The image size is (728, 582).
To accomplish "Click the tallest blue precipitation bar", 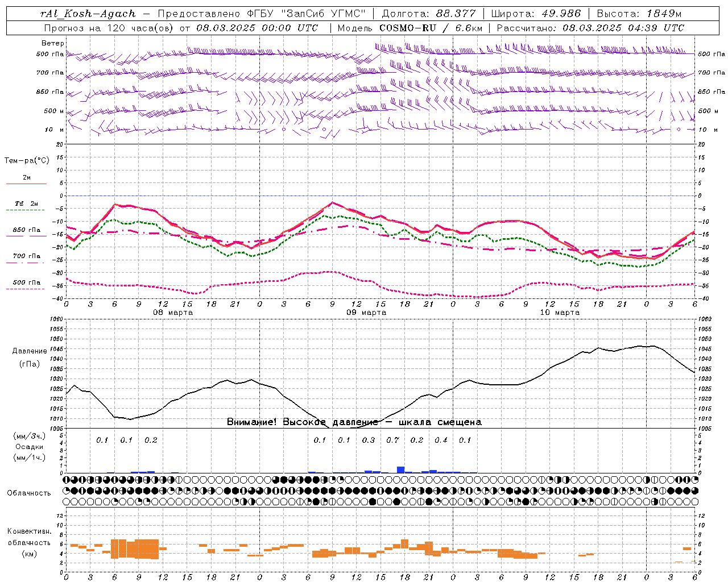I will point(401,469).
